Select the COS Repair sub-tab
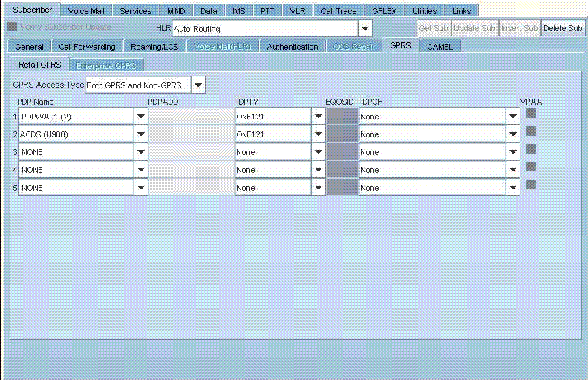588x380 pixels. [353, 47]
